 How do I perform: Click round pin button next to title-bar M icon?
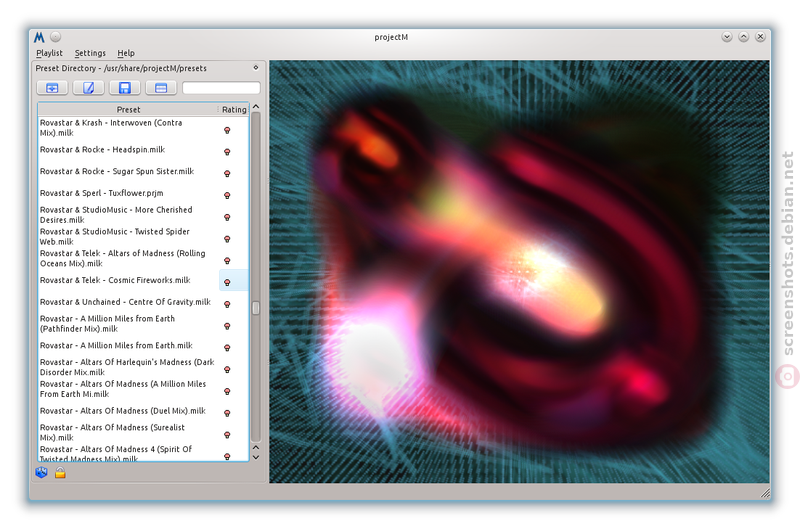click(x=56, y=37)
